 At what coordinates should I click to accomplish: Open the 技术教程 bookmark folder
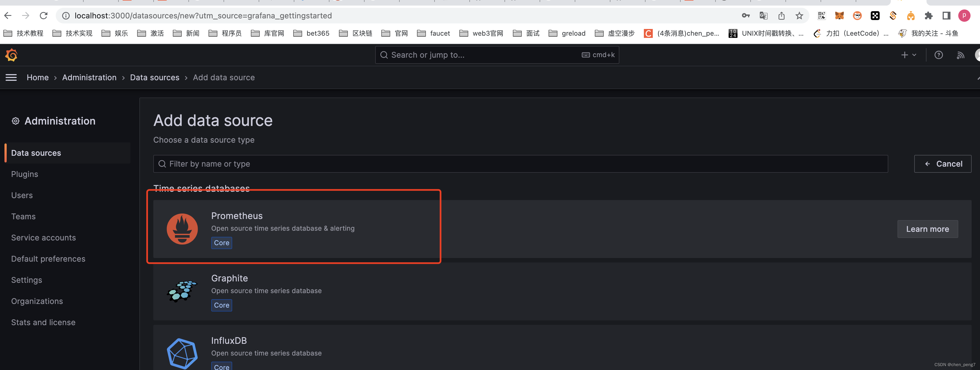(24, 33)
